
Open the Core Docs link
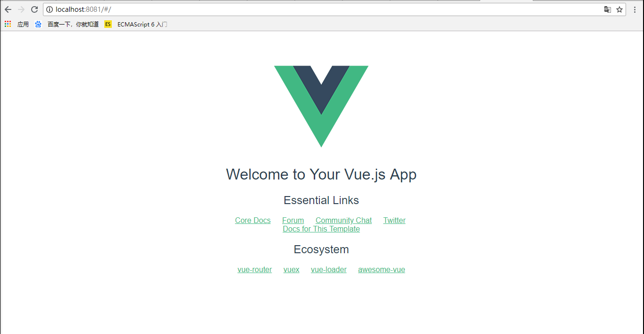tap(253, 220)
